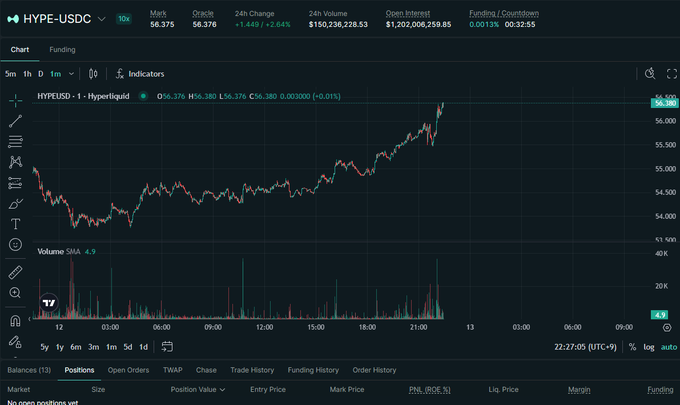
Task: Set the 3m date range
Action: 93,347
